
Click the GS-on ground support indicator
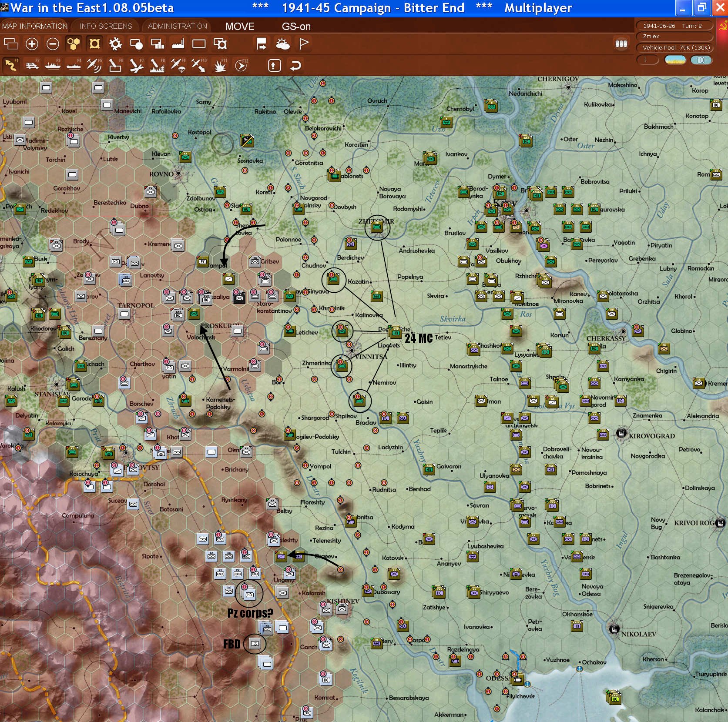coord(296,27)
